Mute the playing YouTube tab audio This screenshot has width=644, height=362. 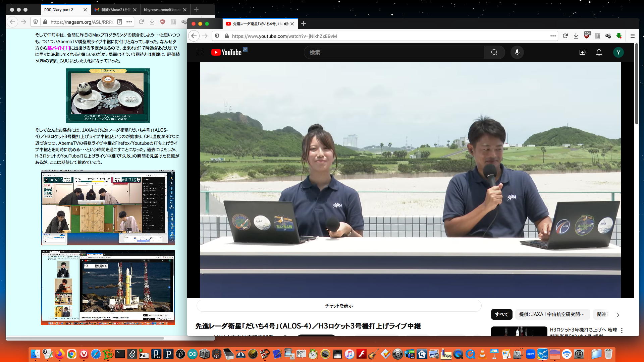286,24
